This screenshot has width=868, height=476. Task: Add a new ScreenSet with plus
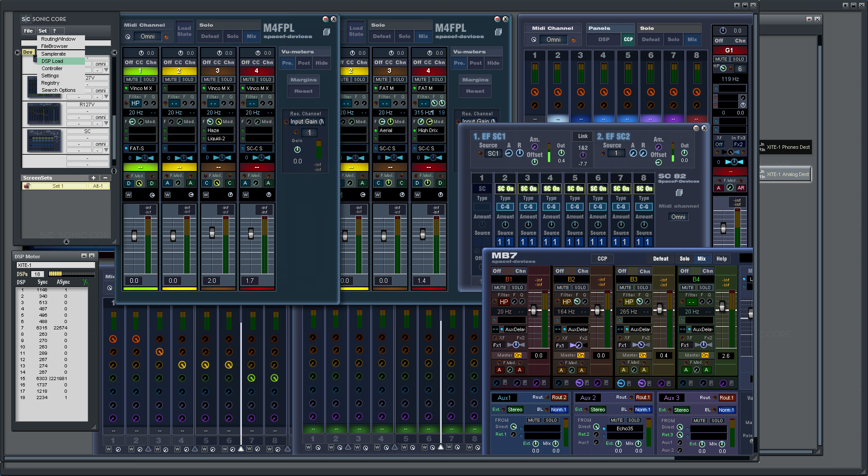click(x=93, y=178)
